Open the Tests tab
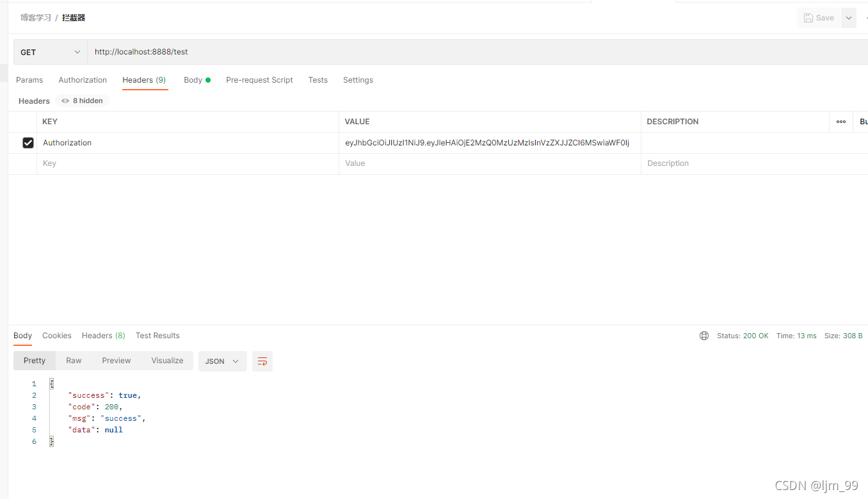 pyautogui.click(x=317, y=80)
